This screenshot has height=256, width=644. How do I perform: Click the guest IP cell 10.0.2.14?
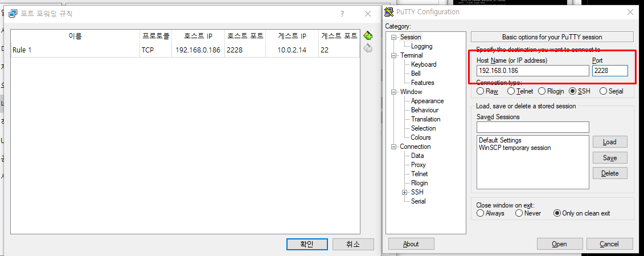[292, 50]
